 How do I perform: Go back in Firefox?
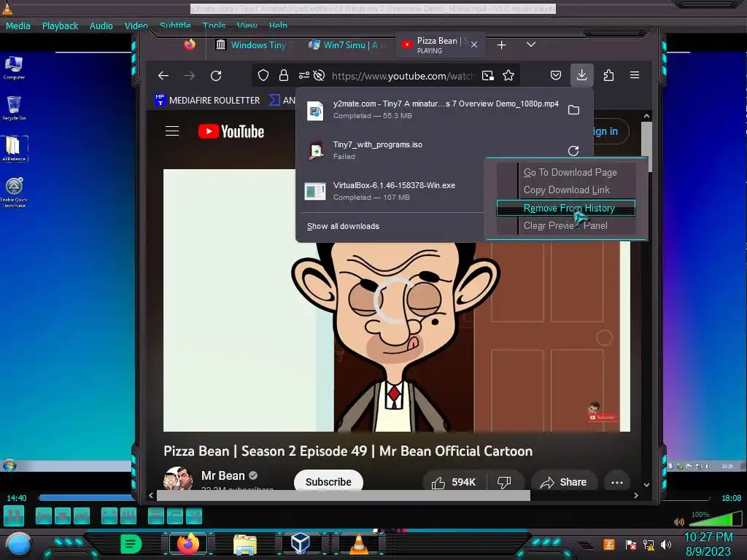pyautogui.click(x=163, y=75)
